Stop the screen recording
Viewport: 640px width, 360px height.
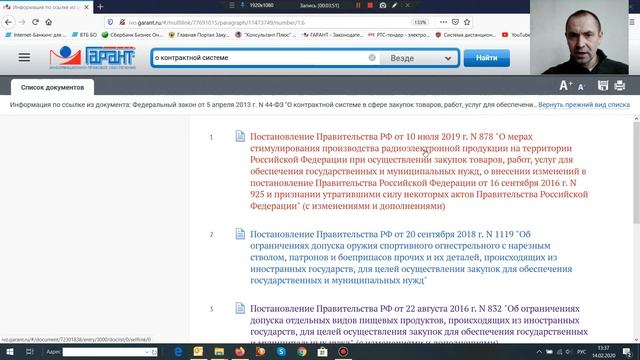tap(370, 5)
